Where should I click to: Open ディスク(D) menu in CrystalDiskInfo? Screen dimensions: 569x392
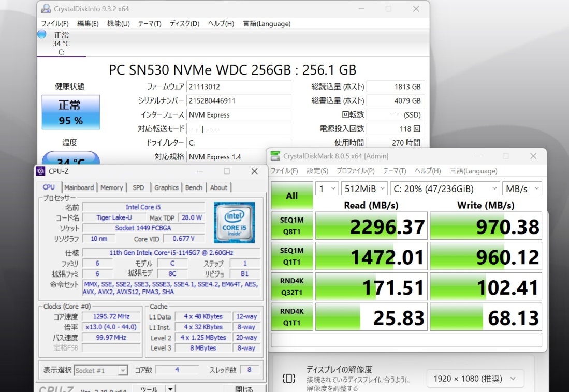pyautogui.click(x=185, y=24)
